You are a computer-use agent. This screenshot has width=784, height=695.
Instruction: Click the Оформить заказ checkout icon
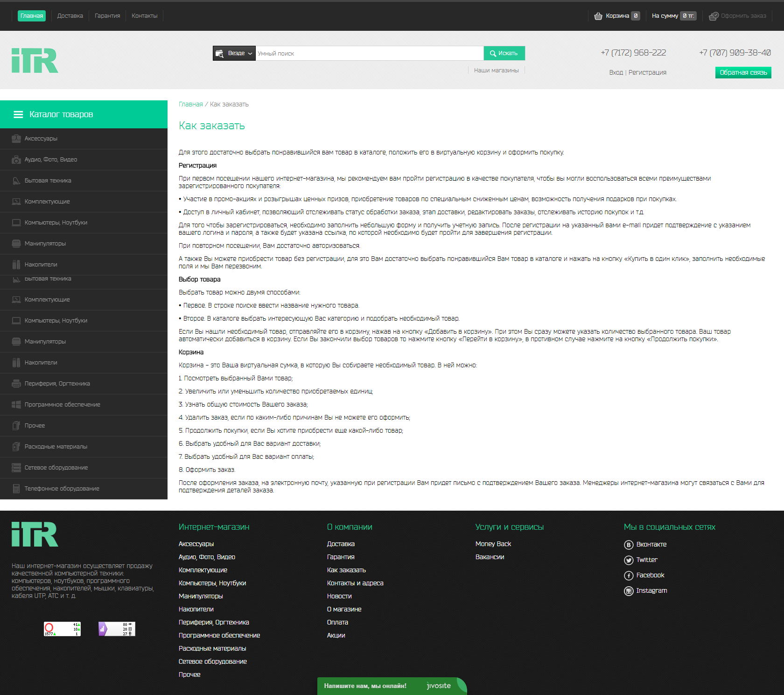pos(714,16)
